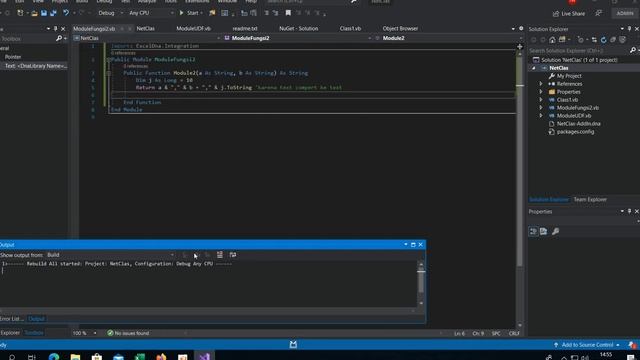The image size is (640, 360).
Task: Switch to the ModuleUDF.vb tab
Action: click(x=193, y=29)
